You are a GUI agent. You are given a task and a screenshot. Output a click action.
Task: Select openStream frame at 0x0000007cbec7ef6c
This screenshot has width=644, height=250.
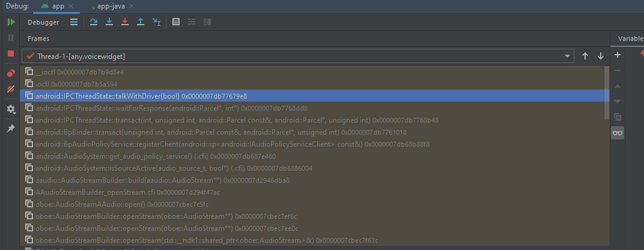tap(312, 216)
